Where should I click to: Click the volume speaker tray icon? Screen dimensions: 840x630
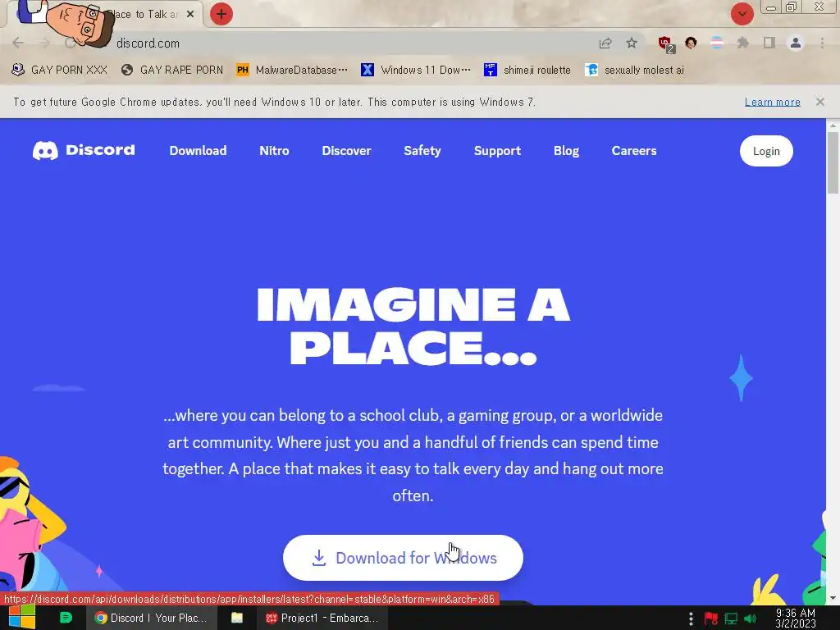(750, 619)
